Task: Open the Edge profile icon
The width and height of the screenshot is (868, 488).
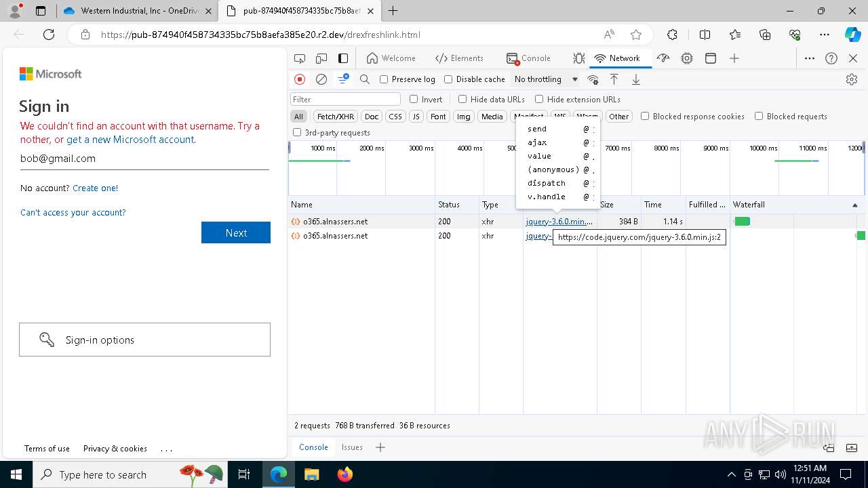Action: (15, 11)
